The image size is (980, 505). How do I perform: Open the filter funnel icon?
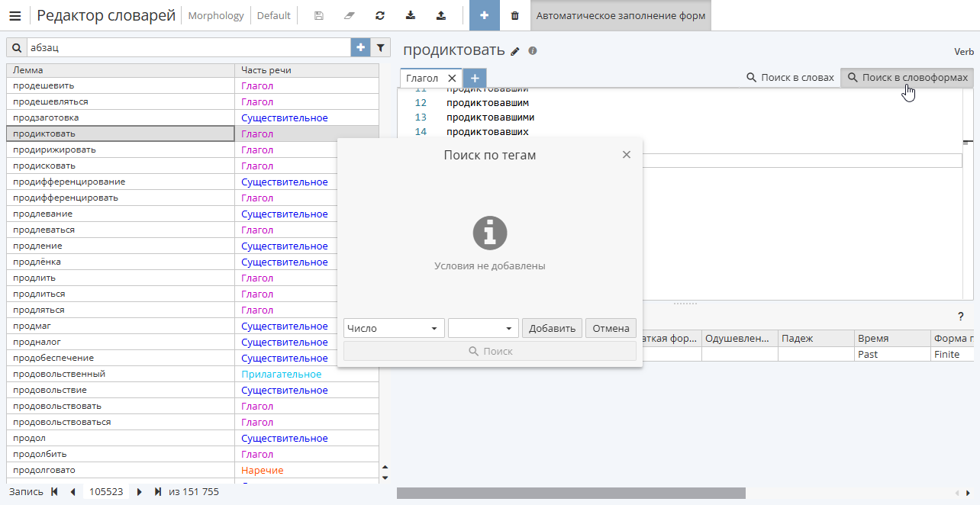point(381,47)
